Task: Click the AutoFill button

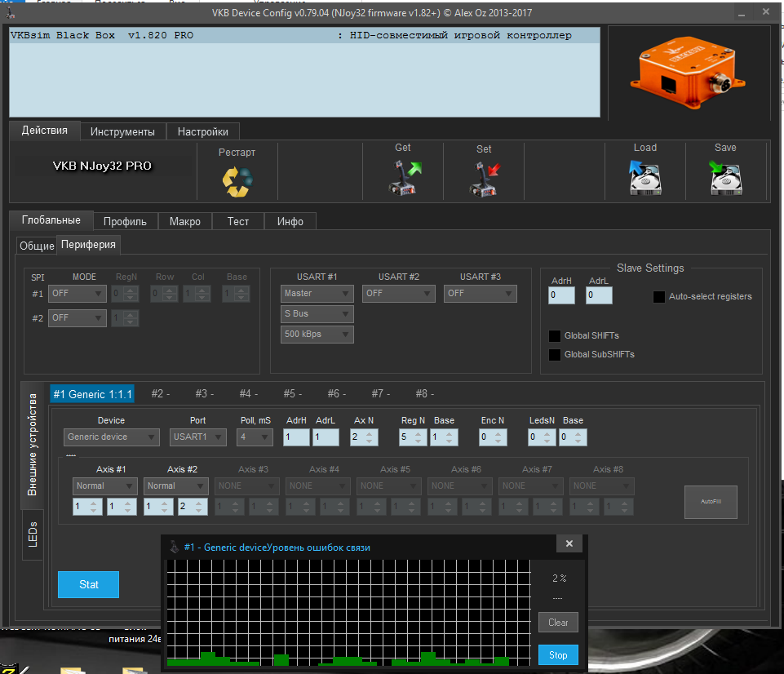Action: (x=711, y=502)
